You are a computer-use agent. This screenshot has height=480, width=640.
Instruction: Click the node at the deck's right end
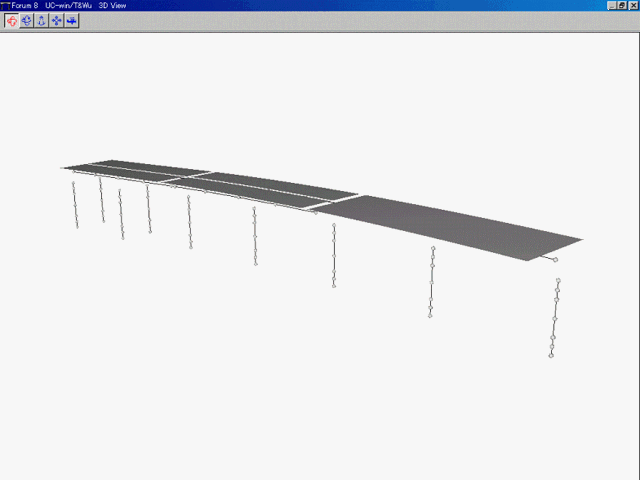(x=555, y=260)
